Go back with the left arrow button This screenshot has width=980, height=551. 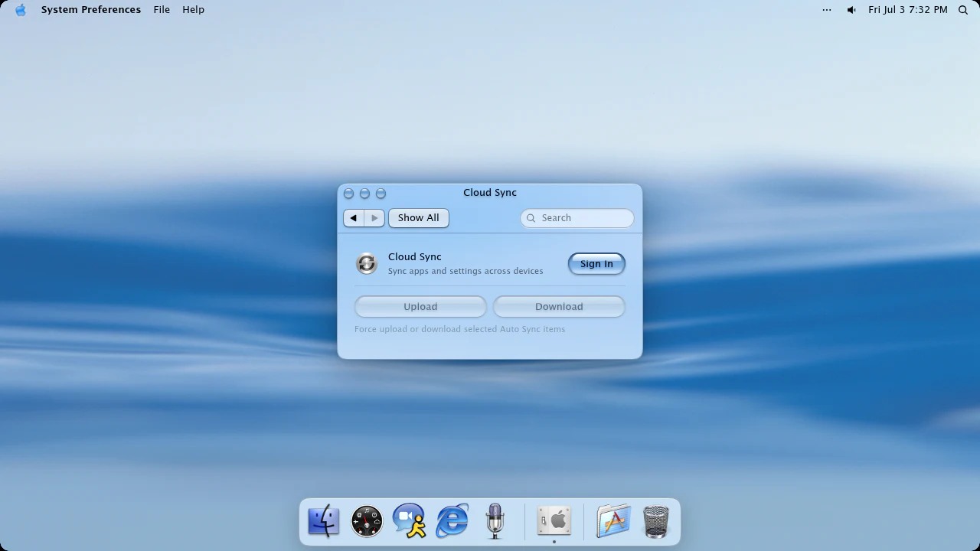point(354,218)
